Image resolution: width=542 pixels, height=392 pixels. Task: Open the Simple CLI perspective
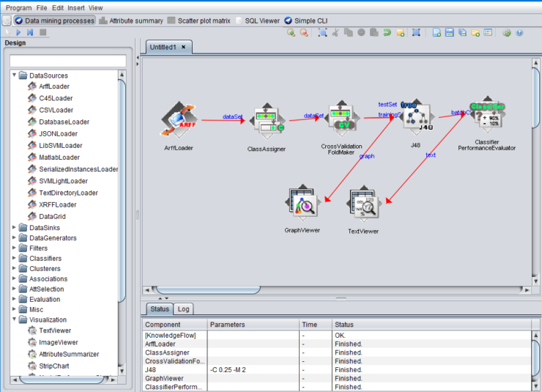click(x=305, y=21)
